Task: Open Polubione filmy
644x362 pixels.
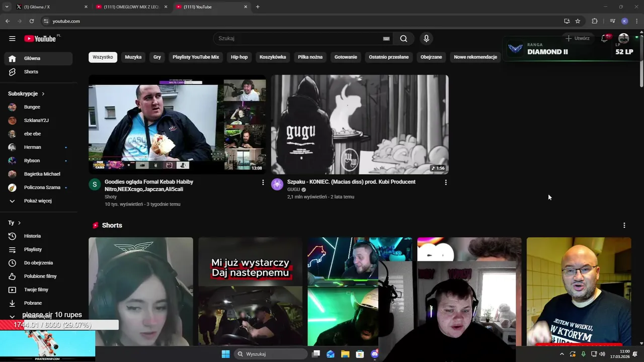Action: pos(39,277)
